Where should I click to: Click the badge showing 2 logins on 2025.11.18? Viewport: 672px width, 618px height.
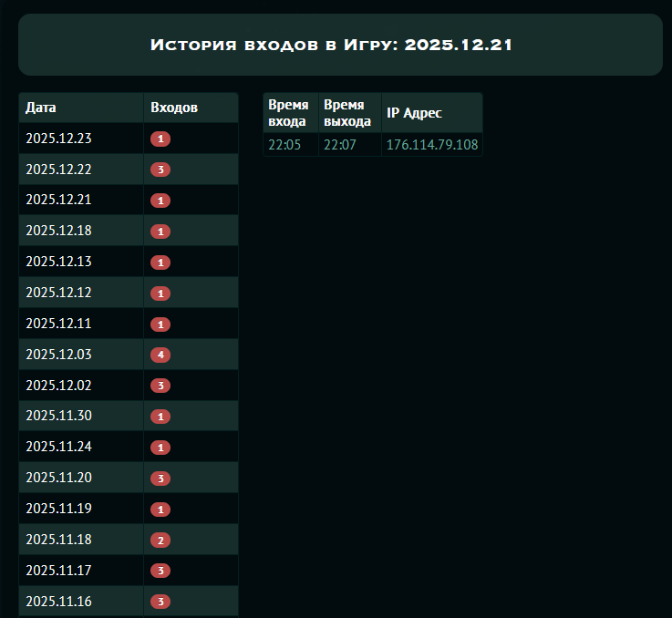160,541
